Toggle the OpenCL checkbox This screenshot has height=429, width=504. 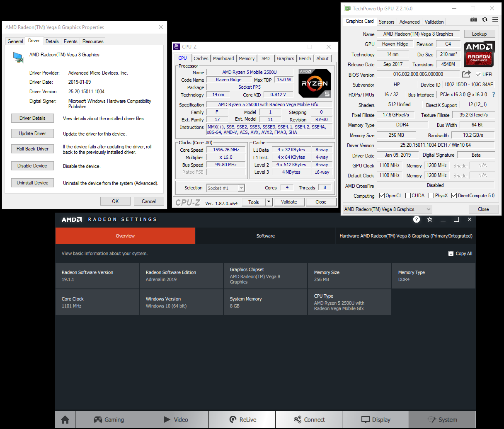point(382,196)
